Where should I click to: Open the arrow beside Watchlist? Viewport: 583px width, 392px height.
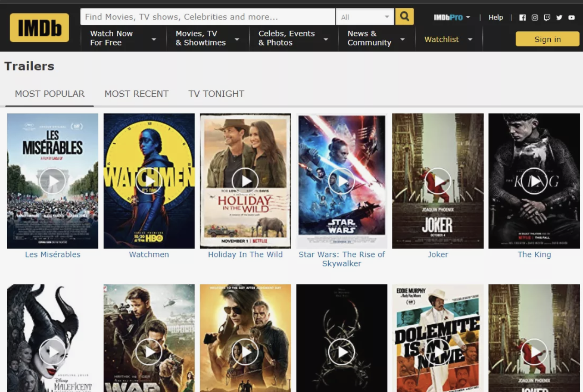click(470, 40)
